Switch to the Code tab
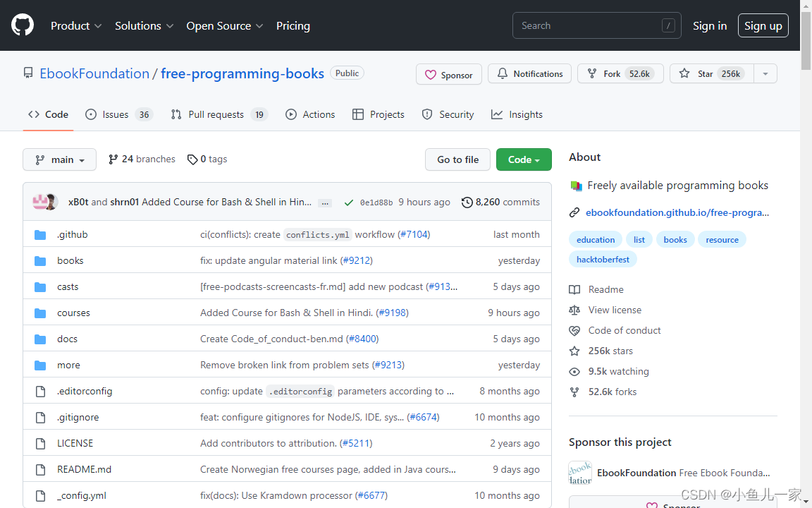Image resolution: width=812 pixels, height=508 pixels. 48,114
